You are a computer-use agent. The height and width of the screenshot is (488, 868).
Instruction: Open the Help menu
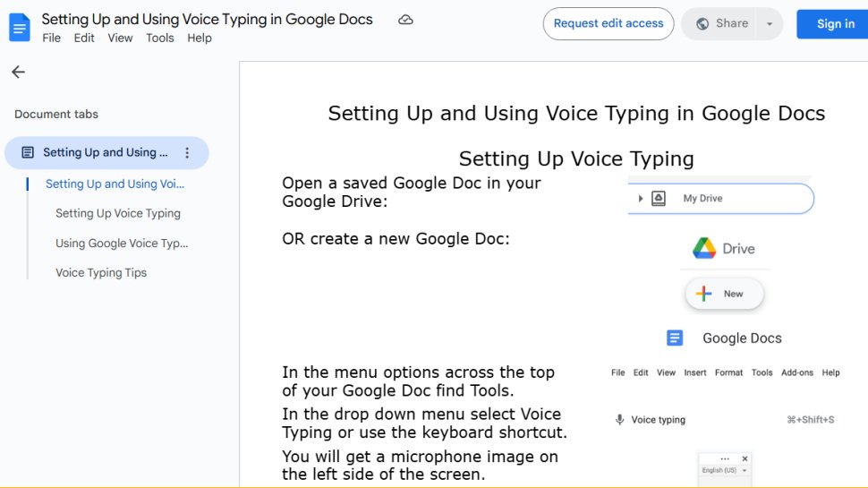[200, 39]
